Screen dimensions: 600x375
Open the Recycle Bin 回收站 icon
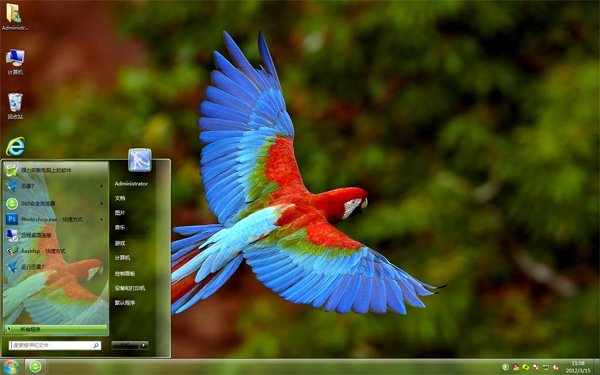click(x=15, y=106)
